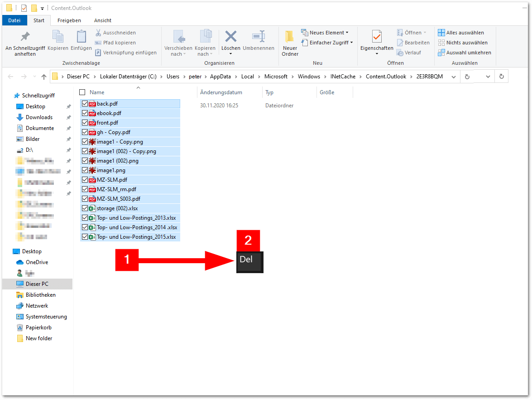Select the image1.png file icon
This screenshot has width=532, height=400.
(92, 170)
